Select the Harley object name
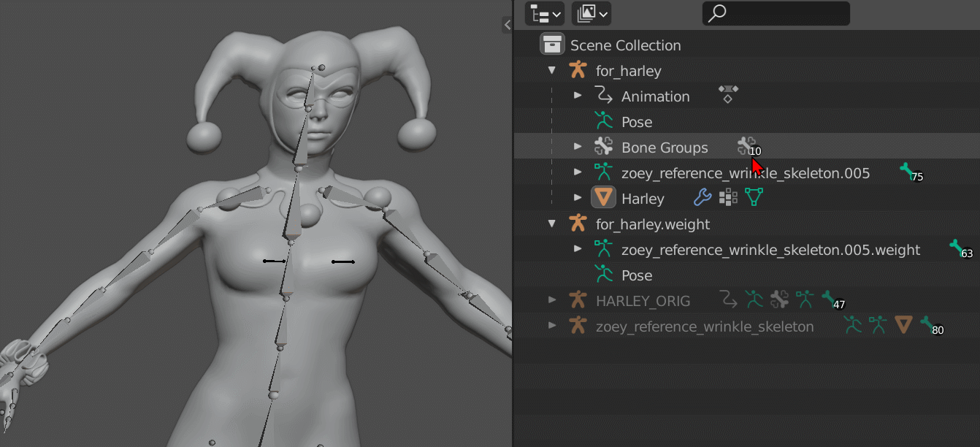Screen dimensions: 980x447 coord(643,199)
